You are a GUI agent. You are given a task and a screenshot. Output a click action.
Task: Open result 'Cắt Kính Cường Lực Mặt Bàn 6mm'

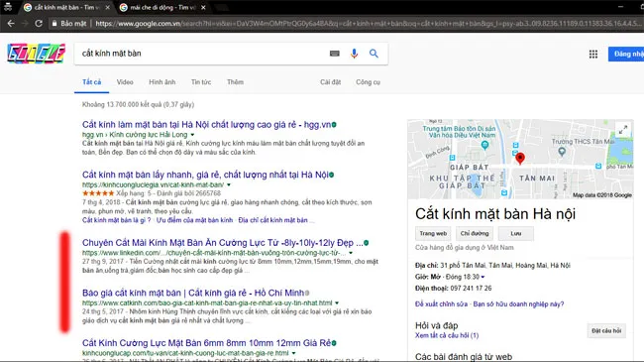206,343
